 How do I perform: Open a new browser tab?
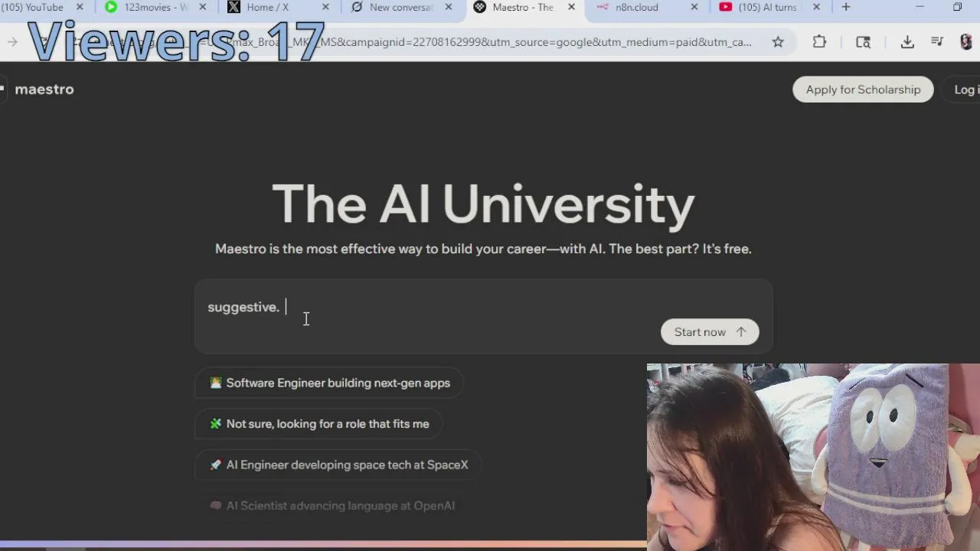tap(846, 8)
